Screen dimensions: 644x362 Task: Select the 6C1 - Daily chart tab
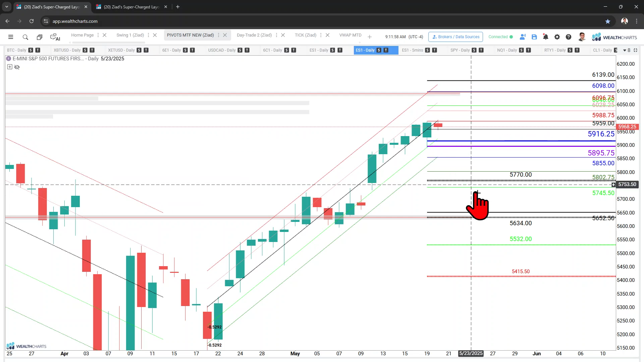tap(272, 50)
